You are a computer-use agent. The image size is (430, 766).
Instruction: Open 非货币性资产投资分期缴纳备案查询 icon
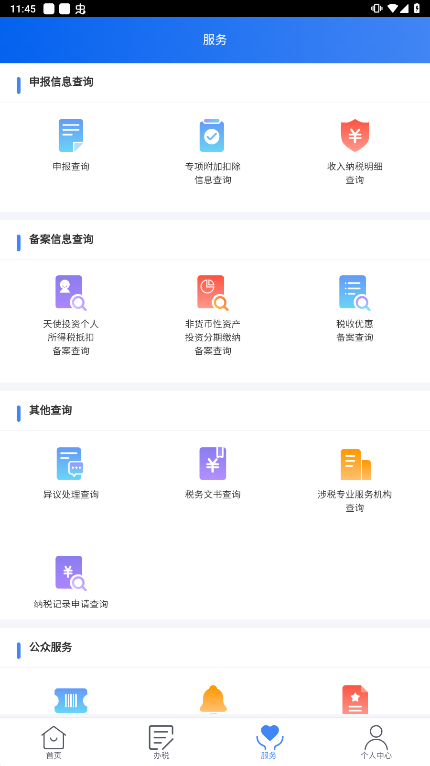(213, 293)
